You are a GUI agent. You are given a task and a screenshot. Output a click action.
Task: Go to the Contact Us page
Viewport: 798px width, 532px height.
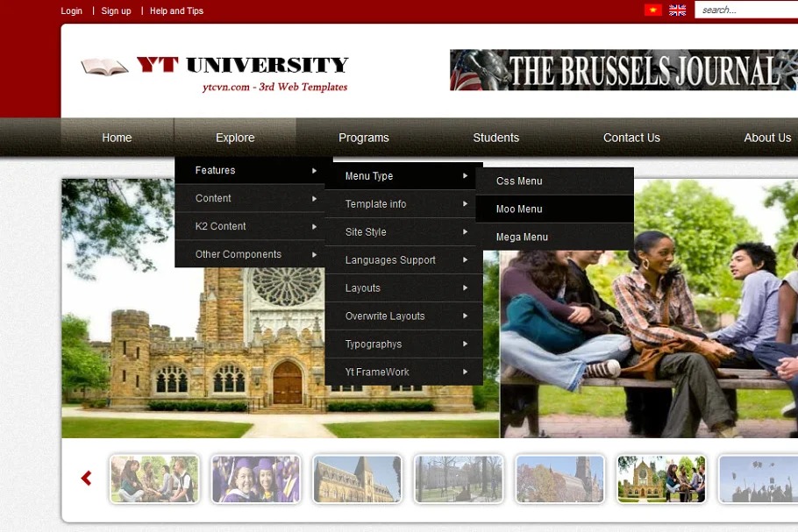(631, 138)
